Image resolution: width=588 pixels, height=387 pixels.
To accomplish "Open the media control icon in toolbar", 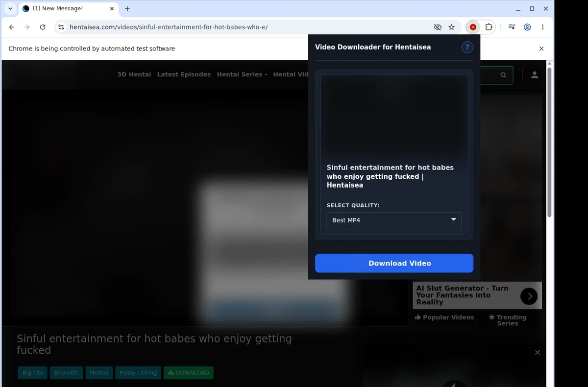I will click(x=512, y=27).
